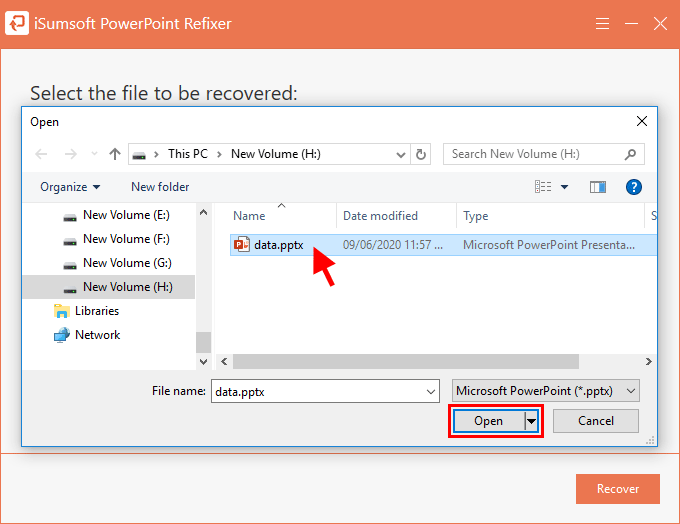Sort files by Type column
The image size is (680, 524).
coord(476,216)
